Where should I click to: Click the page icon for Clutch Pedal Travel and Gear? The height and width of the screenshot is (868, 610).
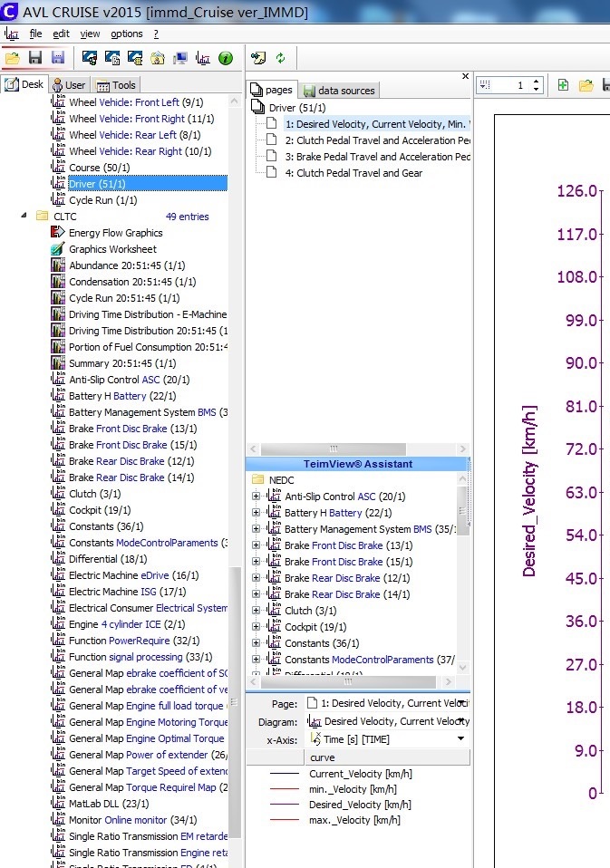pos(271,173)
